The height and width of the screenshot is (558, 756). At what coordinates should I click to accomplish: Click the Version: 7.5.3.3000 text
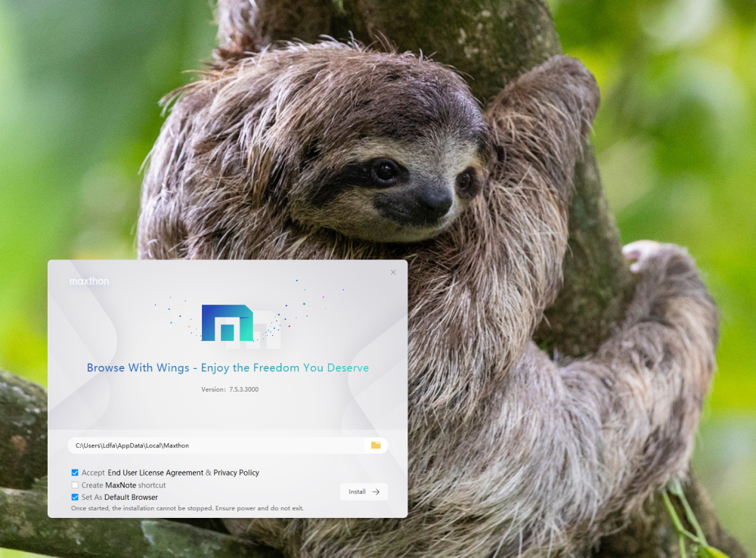pyautogui.click(x=230, y=389)
